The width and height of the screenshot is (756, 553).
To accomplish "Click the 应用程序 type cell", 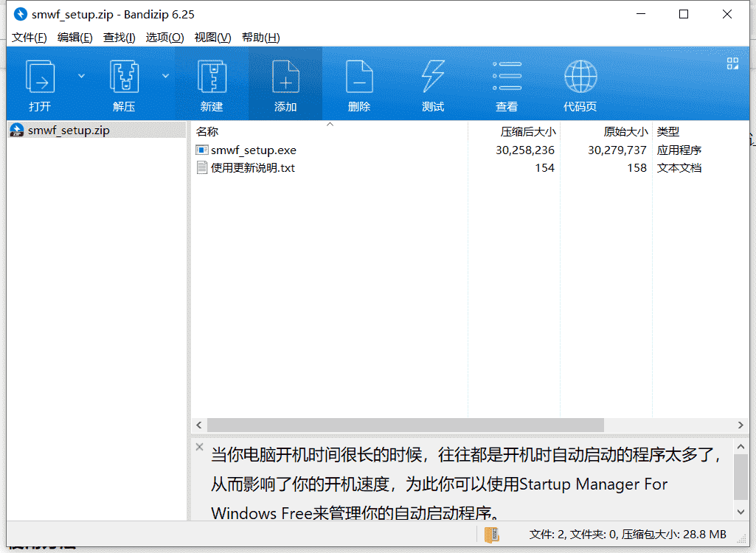I will (679, 150).
